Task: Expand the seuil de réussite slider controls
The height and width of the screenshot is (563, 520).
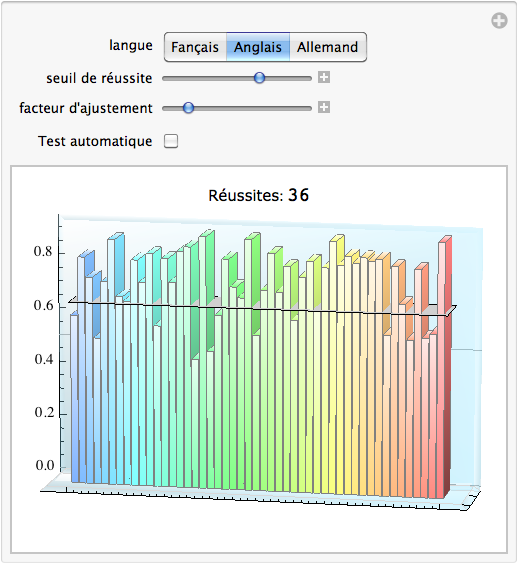Action: coord(324,77)
